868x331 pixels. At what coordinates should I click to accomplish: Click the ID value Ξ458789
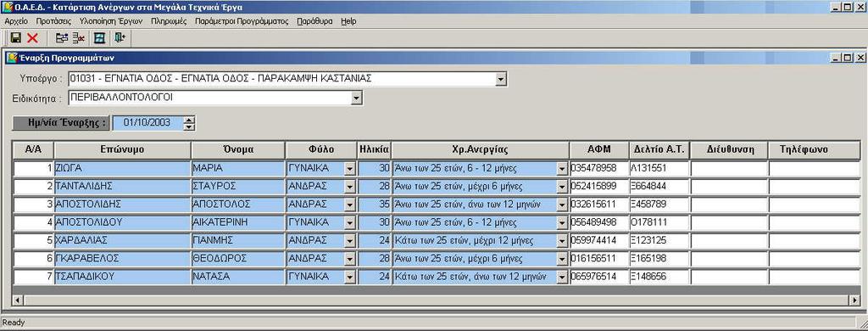pos(659,205)
